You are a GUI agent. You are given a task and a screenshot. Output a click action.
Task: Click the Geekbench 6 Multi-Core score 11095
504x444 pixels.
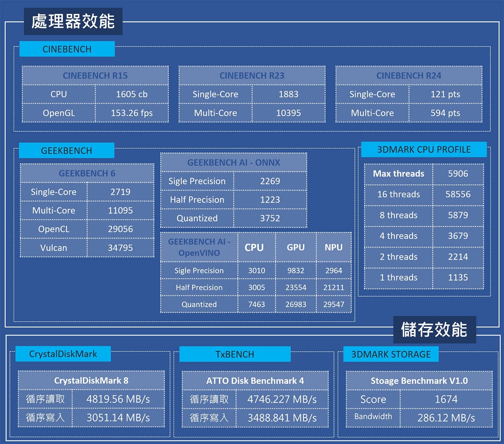(x=120, y=210)
